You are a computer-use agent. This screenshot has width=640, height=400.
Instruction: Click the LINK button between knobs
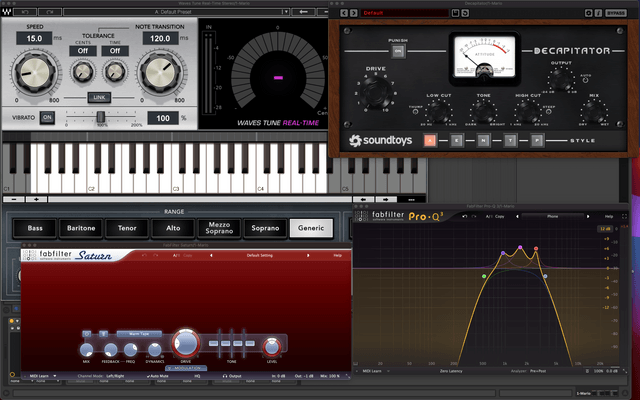(98, 97)
